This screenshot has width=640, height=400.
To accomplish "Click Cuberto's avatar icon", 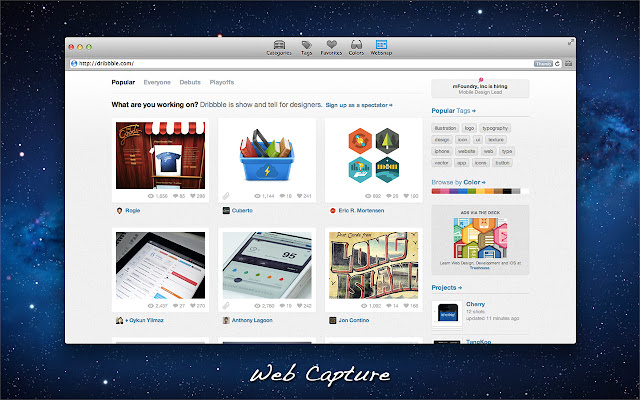I will pyautogui.click(x=226, y=211).
